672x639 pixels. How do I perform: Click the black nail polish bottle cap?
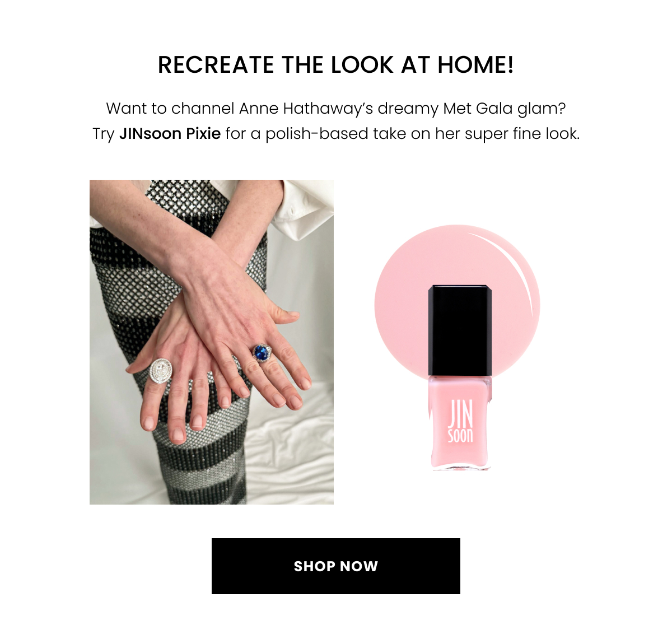coord(460,330)
